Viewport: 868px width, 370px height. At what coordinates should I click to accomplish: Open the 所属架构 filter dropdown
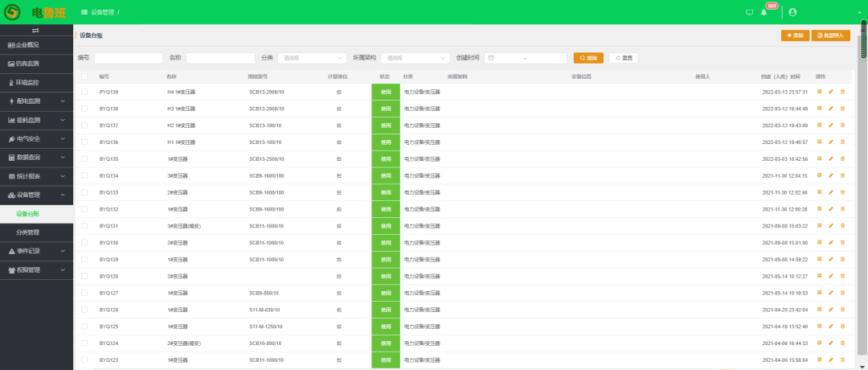coord(416,58)
